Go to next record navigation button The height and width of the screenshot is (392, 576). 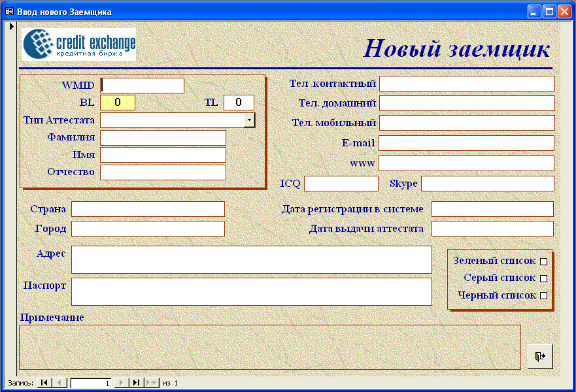click(x=122, y=383)
